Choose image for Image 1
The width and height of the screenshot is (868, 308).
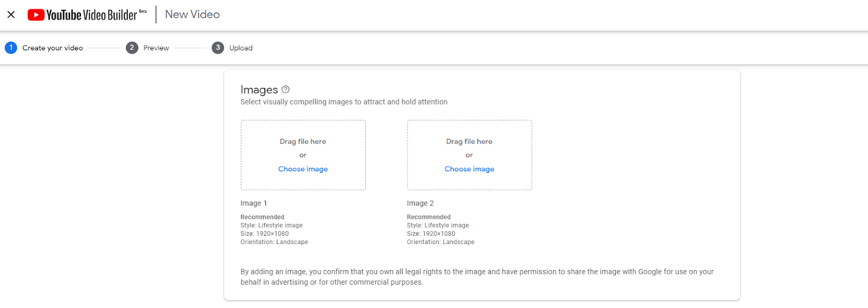[303, 169]
